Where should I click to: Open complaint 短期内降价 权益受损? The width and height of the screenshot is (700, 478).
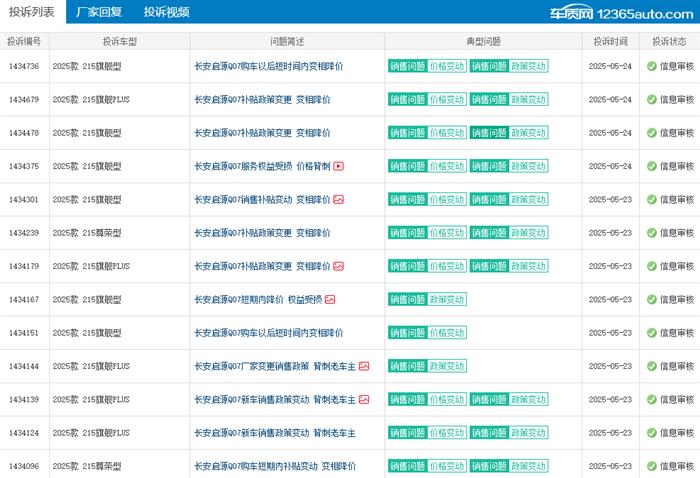pos(258,299)
